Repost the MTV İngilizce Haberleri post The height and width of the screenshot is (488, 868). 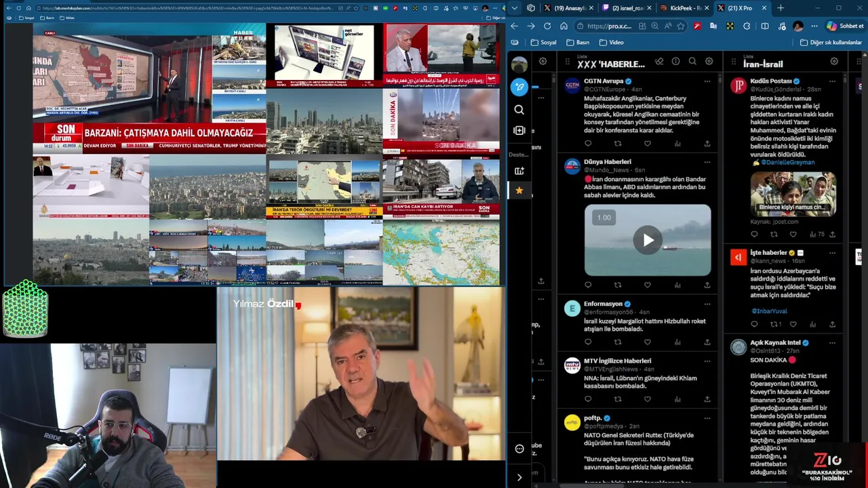tap(617, 399)
